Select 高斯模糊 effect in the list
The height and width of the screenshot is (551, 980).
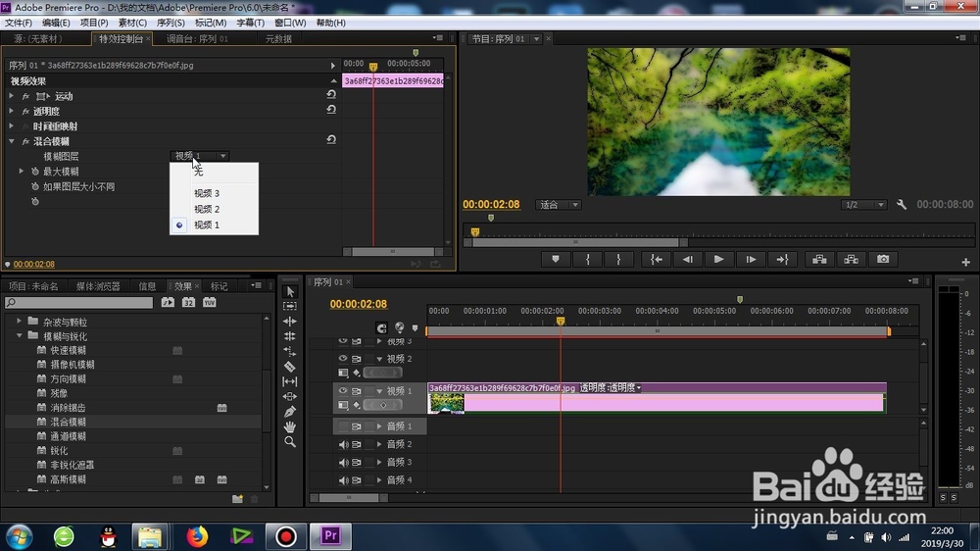point(69,479)
